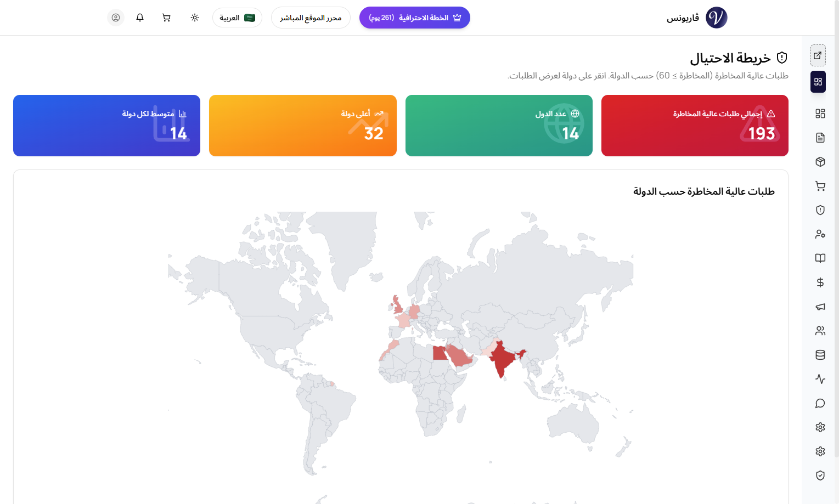Click the dollar sign icon in sidebar
Screen dimensions: 839x504
820,282
